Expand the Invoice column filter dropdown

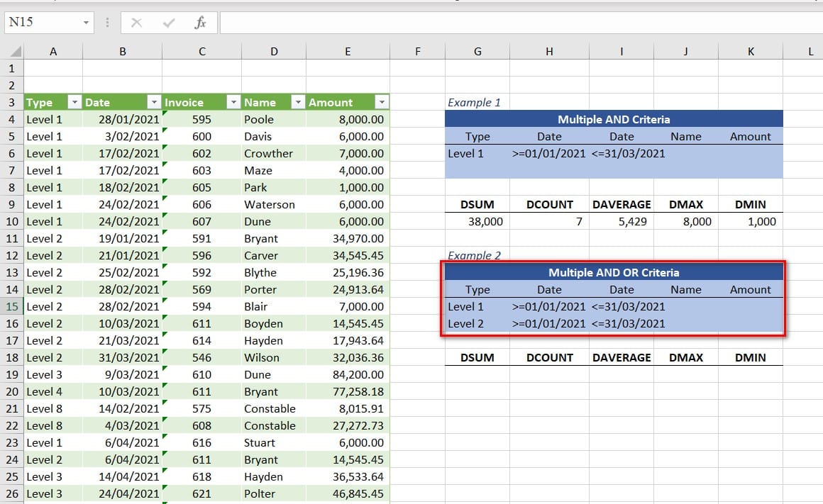point(233,102)
